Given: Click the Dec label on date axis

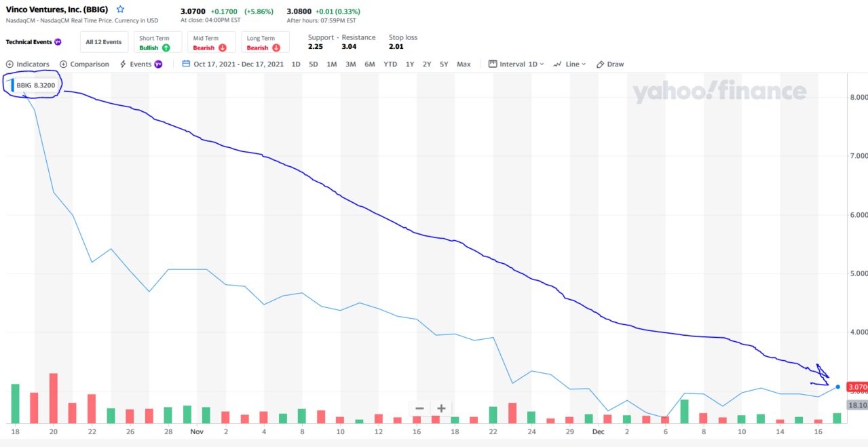Looking at the screenshot, I should pos(598,431).
